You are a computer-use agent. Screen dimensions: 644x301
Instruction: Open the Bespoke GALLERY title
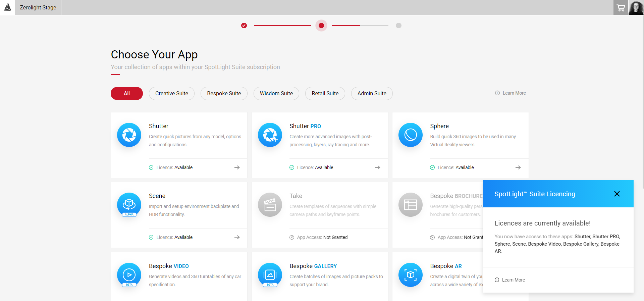point(313,266)
